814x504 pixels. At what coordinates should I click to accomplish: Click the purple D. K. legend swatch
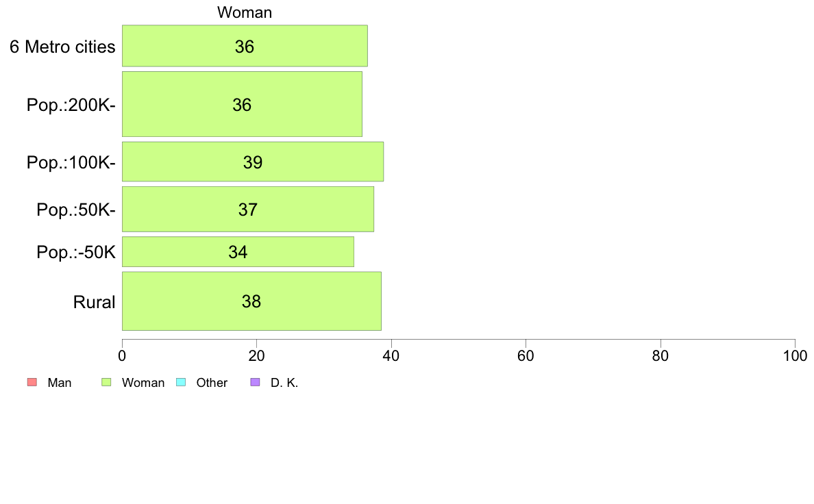coord(256,383)
